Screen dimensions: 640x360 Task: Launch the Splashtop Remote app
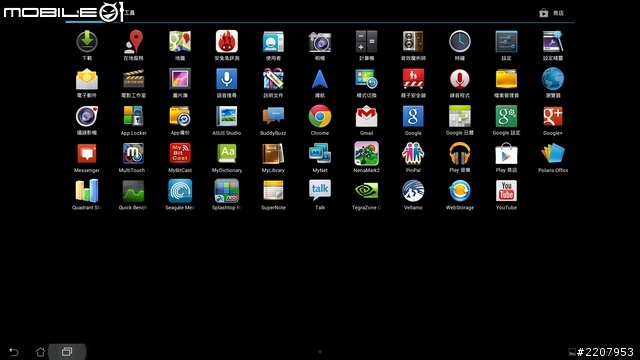click(227, 191)
